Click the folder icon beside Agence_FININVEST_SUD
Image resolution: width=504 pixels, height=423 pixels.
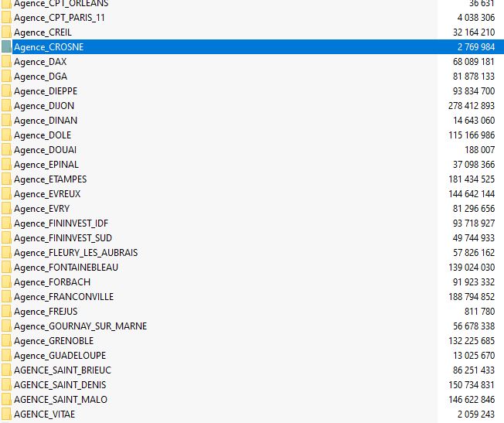6,238
